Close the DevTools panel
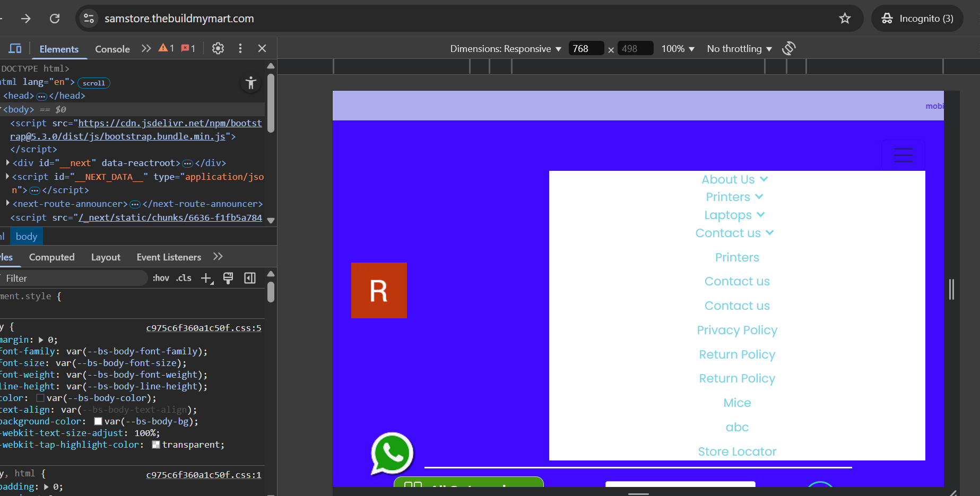The width and height of the screenshot is (980, 496). pos(262,49)
